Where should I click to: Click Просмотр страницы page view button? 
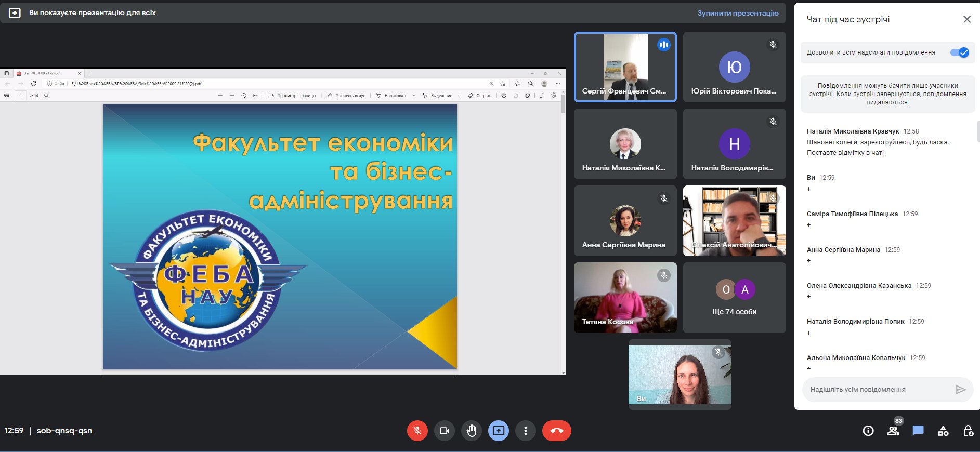point(292,96)
